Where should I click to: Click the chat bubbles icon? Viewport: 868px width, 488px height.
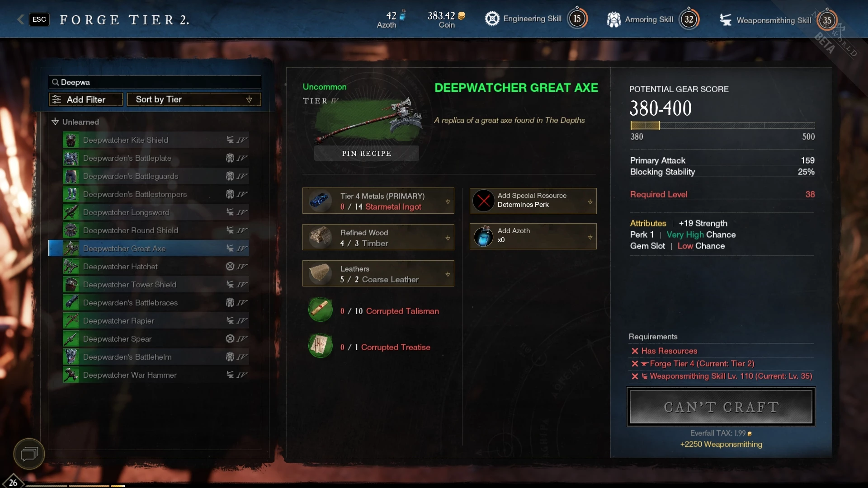tap(29, 453)
